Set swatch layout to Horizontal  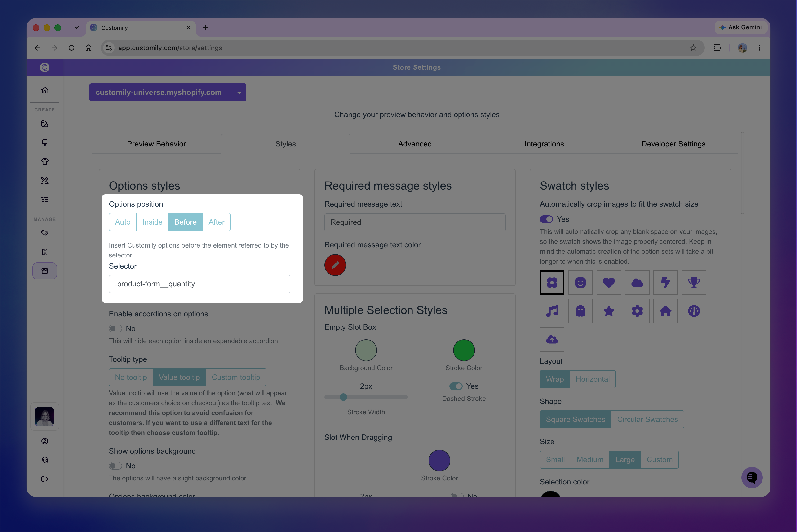click(x=592, y=379)
